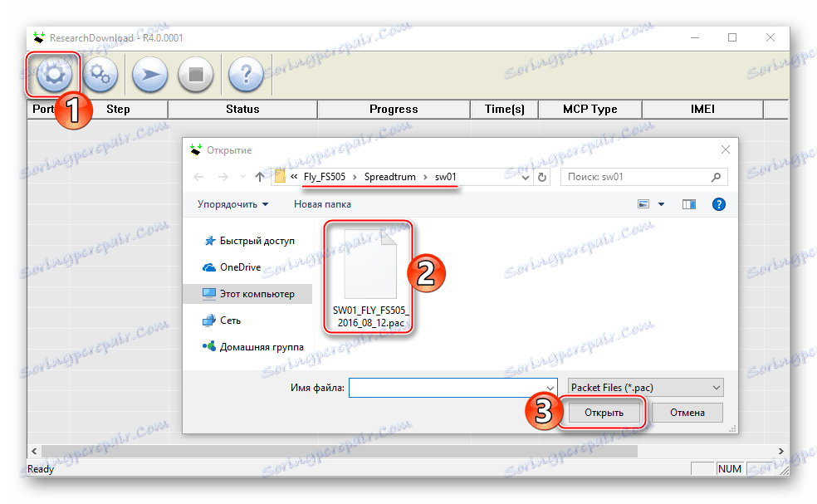This screenshot has width=817, height=504.
Task: Open the change view dropdown arrow
Action: [661, 203]
